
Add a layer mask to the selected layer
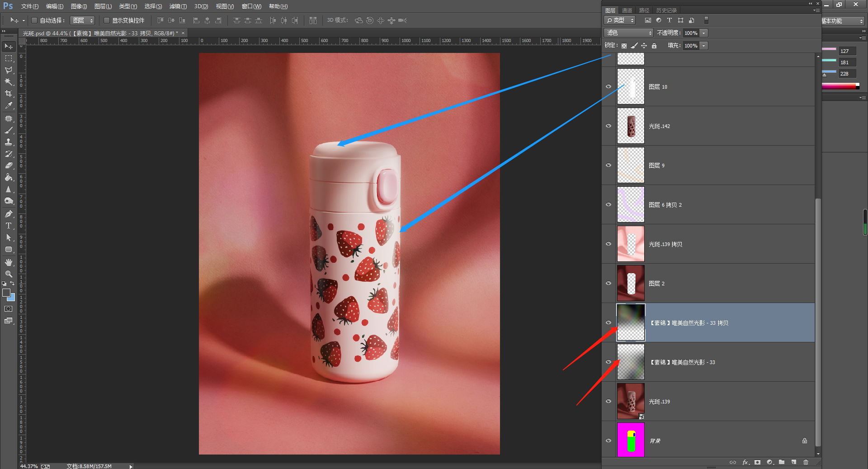758,462
